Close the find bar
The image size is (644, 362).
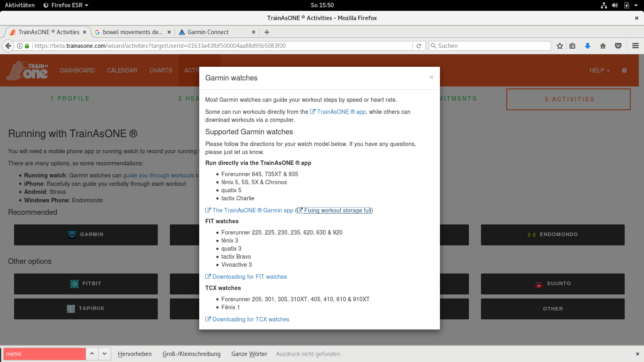coord(638,354)
